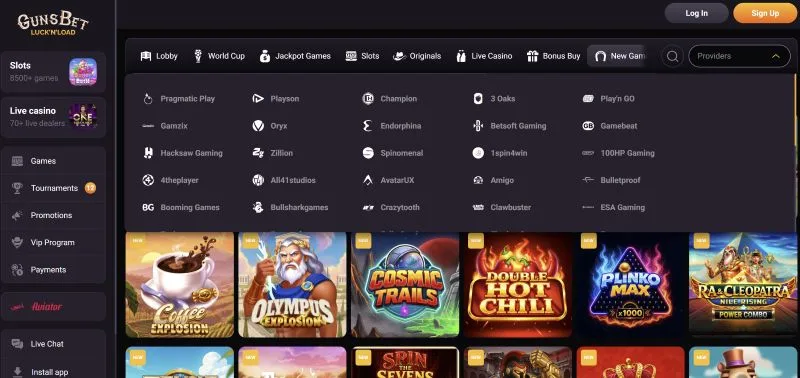This screenshot has height=378, width=800.
Task: Click the Live Chat sidebar icon
Action: pos(17,344)
